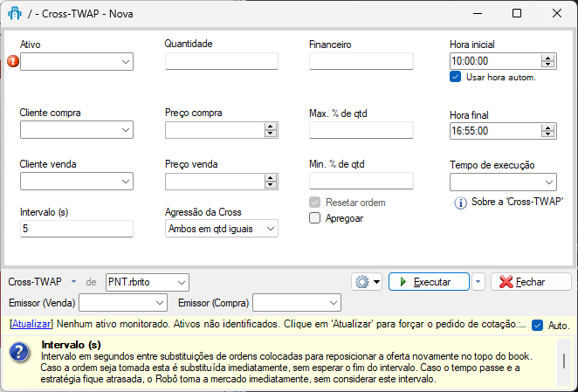
Task: Click the help panel scrollbar thumb
Action: (x=564, y=361)
